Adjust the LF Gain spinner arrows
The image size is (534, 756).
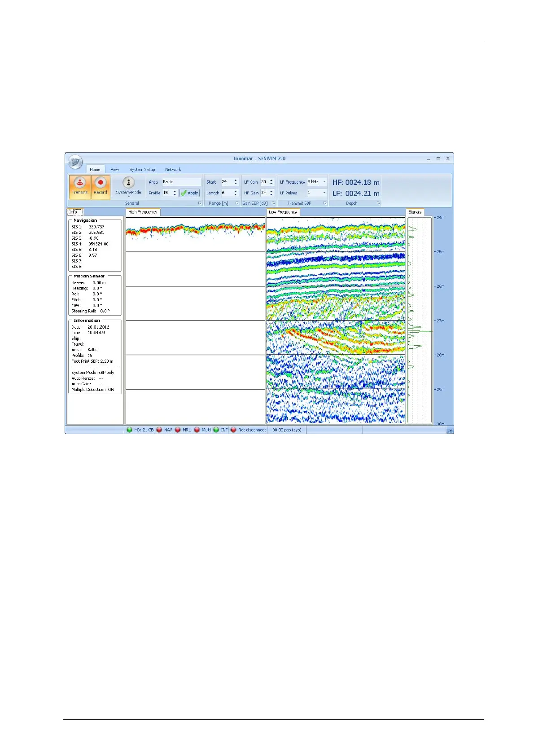(x=271, y=182)
